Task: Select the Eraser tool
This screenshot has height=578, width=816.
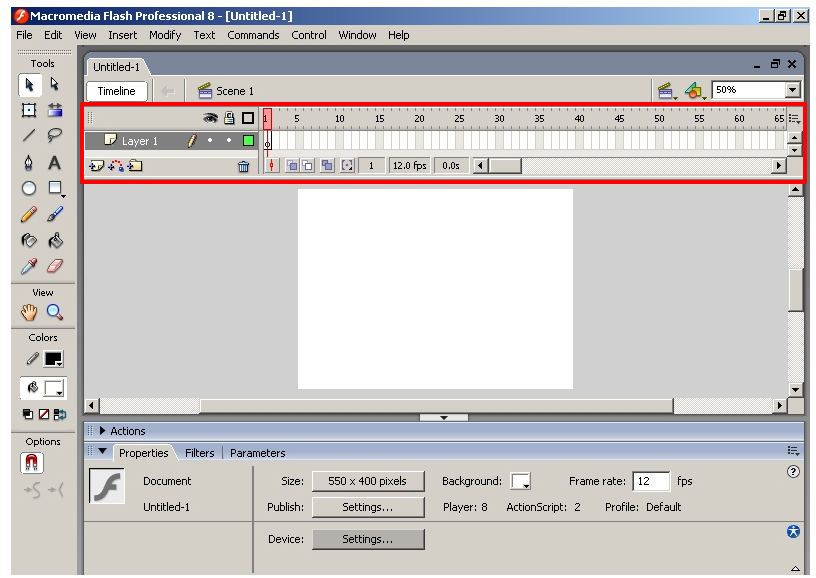Action: (x=55, y=266)
